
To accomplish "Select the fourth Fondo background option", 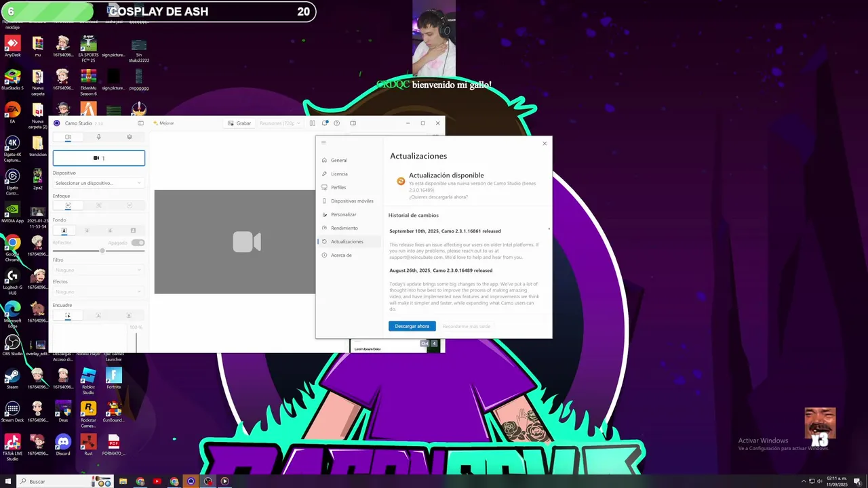I will tap(133, 230).
